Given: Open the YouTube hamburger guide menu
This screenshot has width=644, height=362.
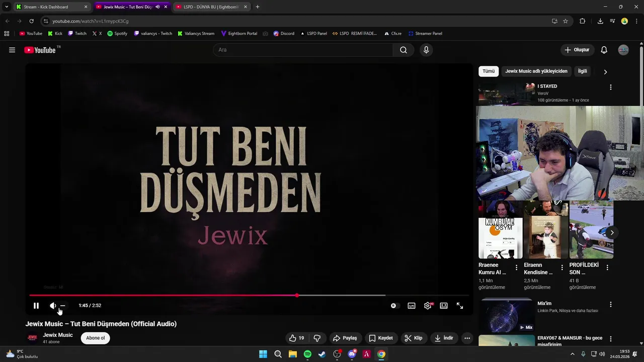Looking at the screenshot, I should (x=12, y=50).
